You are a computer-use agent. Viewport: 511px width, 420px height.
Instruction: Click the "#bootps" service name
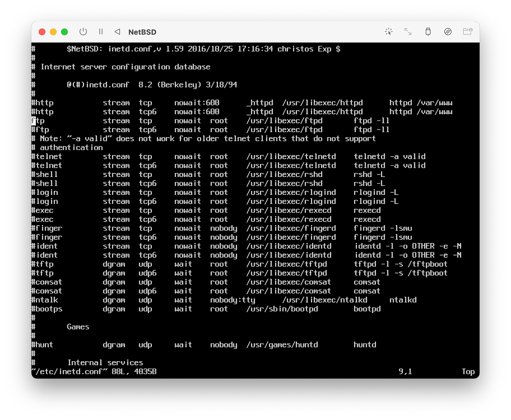47,309
